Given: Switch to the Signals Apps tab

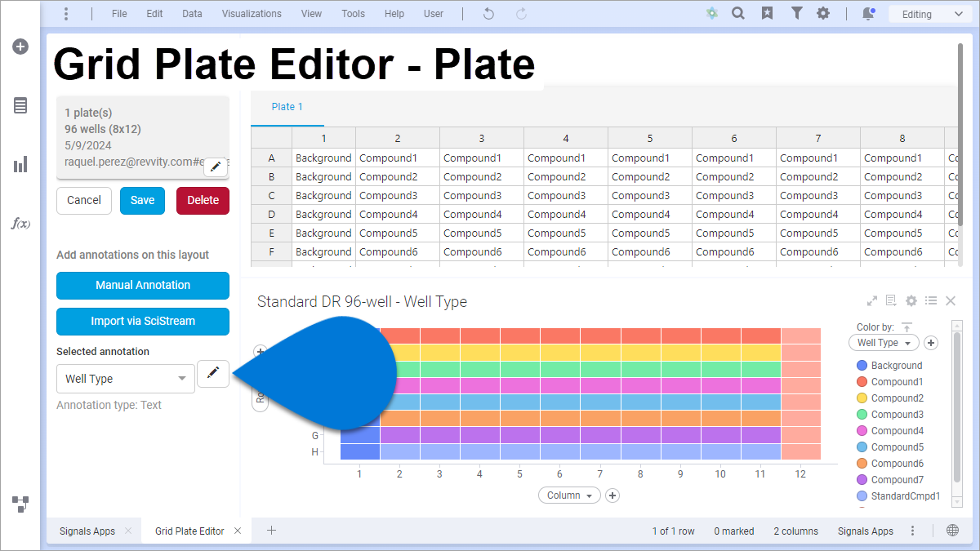Looking at the screenshot, I should pos(87,531).
